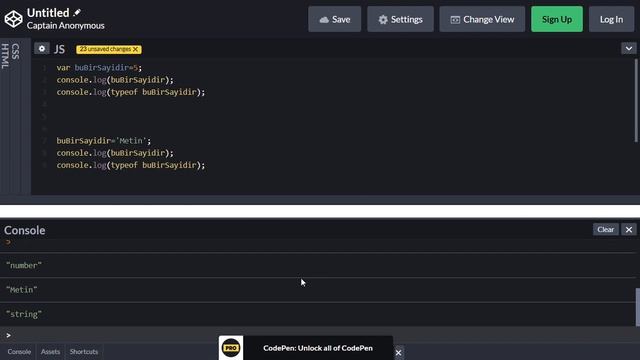
Task: Click the "string" console output line
Action: click(x=24, y=314)
